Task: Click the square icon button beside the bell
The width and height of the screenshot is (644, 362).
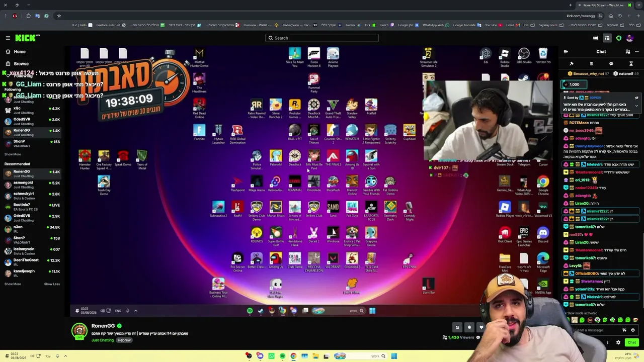Action: (457, 327)
